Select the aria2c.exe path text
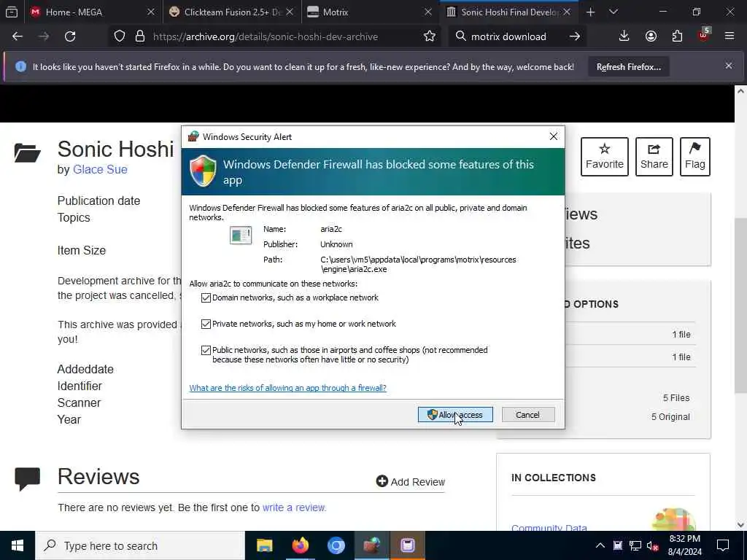This screenshot has width=747, height=560. pyautogui.click(x=418, y=265)
